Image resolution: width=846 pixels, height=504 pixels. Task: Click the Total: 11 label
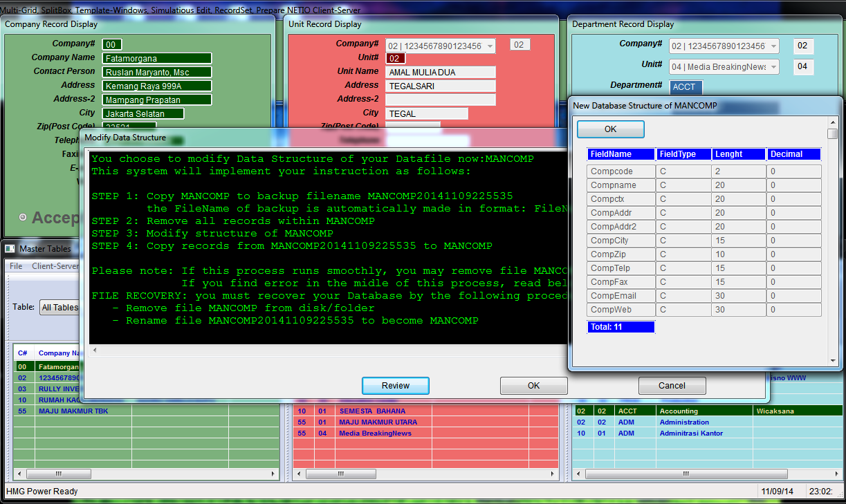[x=620, y=327]
